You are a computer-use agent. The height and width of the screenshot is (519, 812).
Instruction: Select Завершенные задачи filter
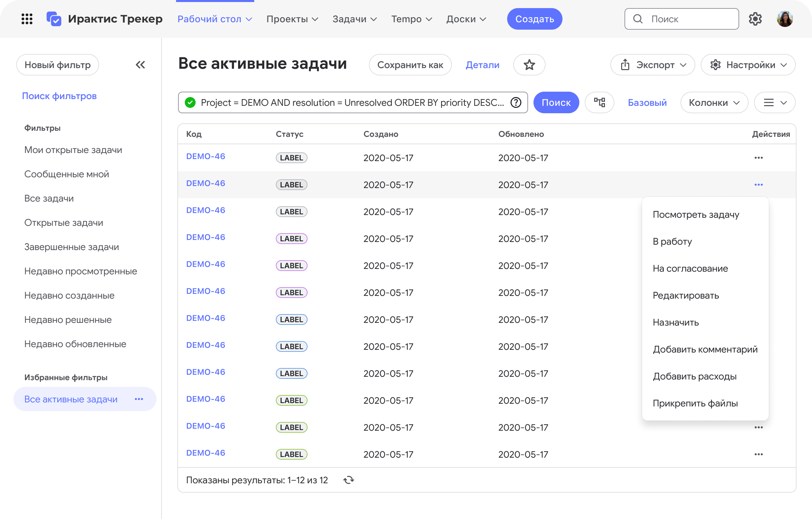tap(71, 247)
